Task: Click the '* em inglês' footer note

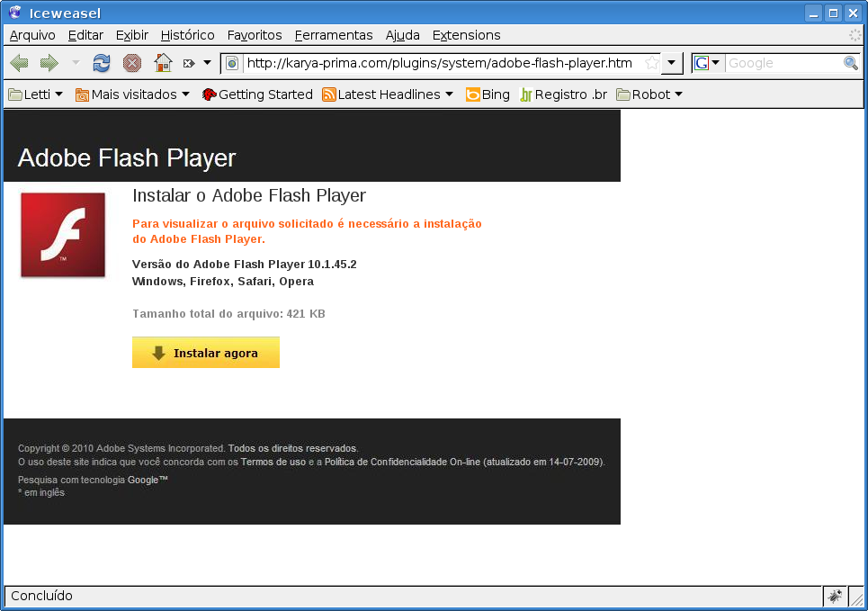Action: pyautogui.click(x=41, y=492)
